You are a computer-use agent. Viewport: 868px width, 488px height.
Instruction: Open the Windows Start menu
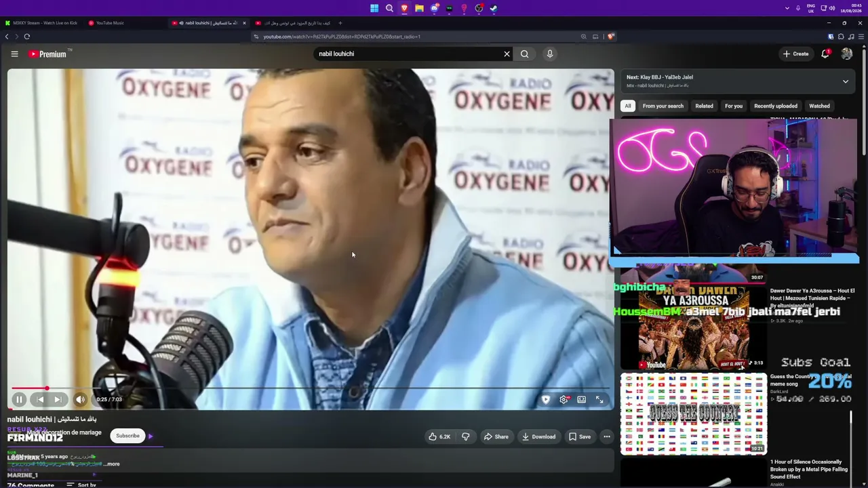point(374,8)
